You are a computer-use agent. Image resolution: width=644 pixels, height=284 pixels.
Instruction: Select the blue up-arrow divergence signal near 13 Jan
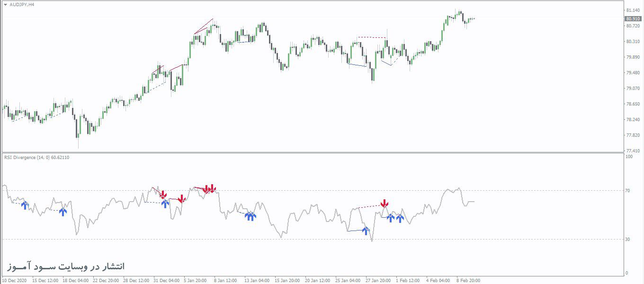250,216
